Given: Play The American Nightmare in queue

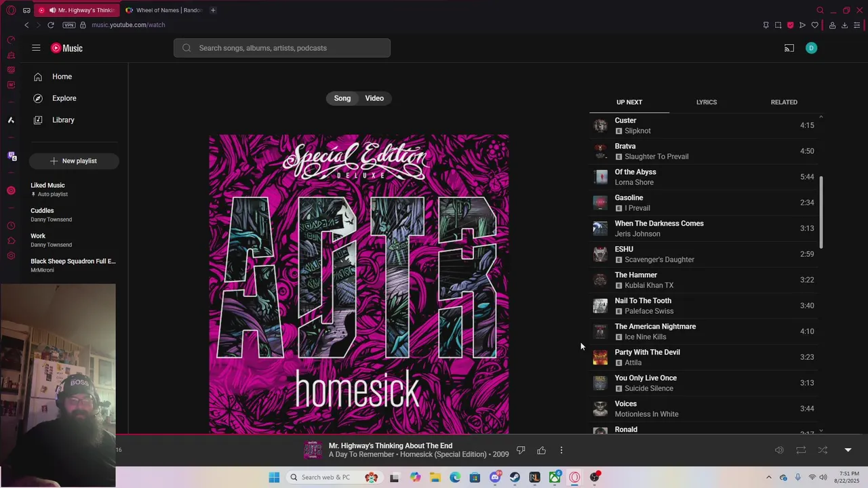Looking at the screenshot, I should click(x=703, y=331).
